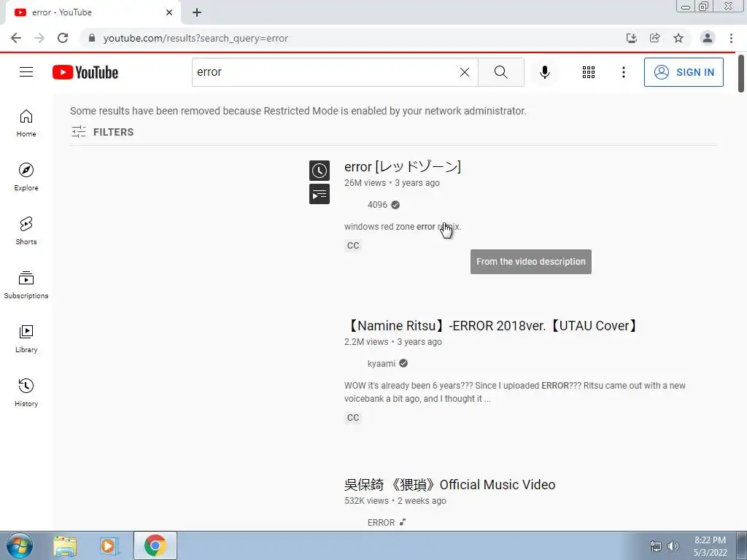Open the YouTube hamburger guide menu
The width and height of the screenshot is (747, 560).
[x=26, y=72]
